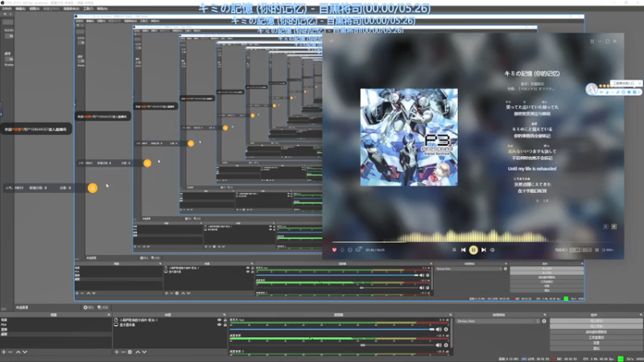Open Settings from Controls dock
The image size is (644, 362).
(x=597, y=343)
